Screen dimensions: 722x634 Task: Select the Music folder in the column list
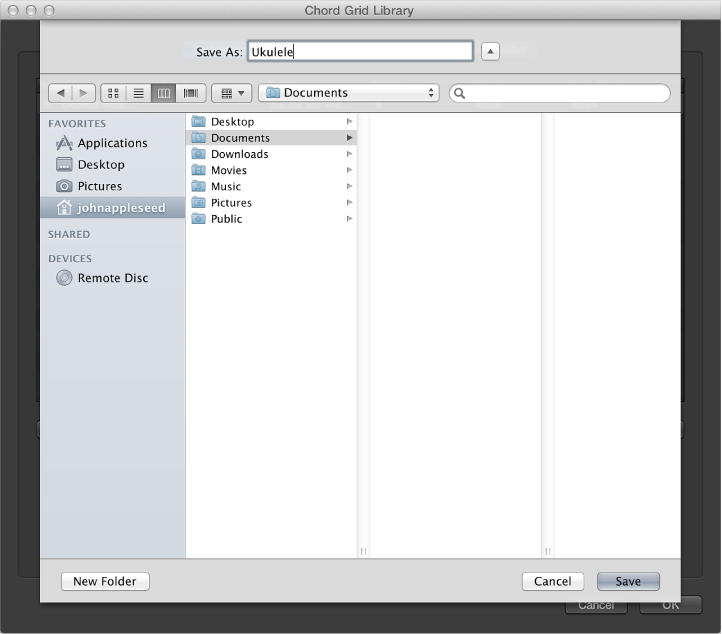(272, 186)
